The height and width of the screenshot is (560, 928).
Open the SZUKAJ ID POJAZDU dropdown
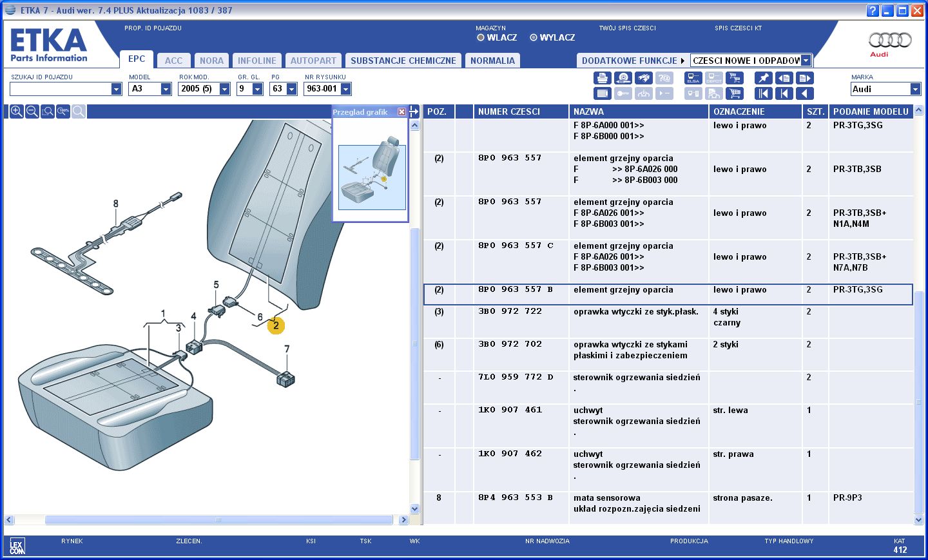click(x=116, y=89)
